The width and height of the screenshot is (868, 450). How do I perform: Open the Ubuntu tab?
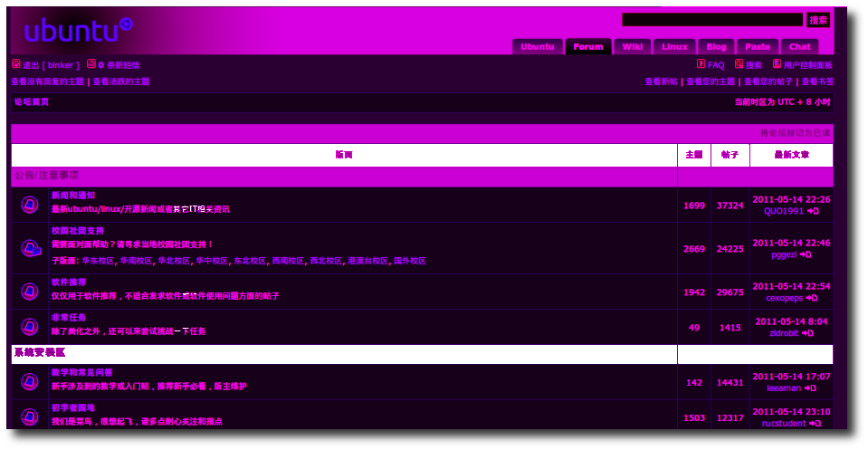[538, 46]
